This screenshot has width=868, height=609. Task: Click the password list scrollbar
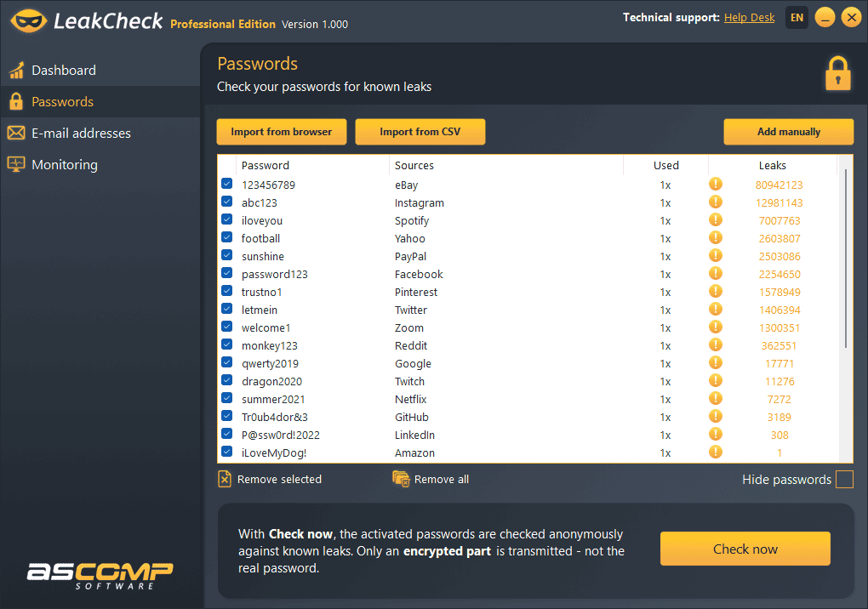click(845, 255)
